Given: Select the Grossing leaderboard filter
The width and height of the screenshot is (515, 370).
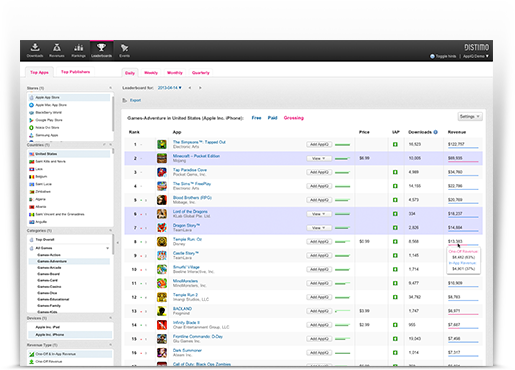Looking at the screenshot, I should click(294, 118).
